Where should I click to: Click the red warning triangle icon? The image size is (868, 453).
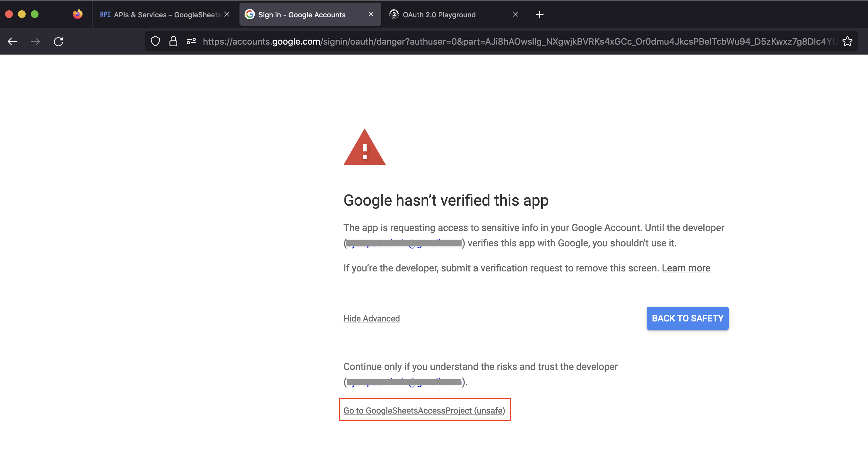pos(364,148)
